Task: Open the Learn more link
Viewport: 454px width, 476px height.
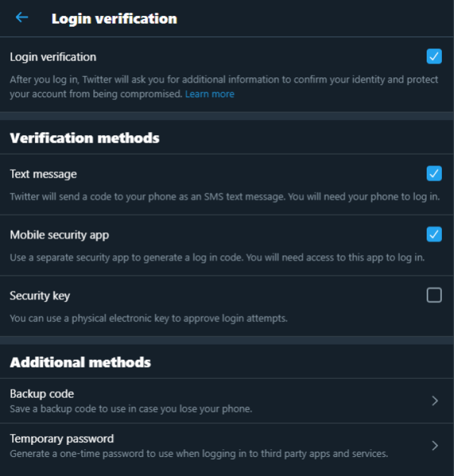Action: tap(209, 94)
